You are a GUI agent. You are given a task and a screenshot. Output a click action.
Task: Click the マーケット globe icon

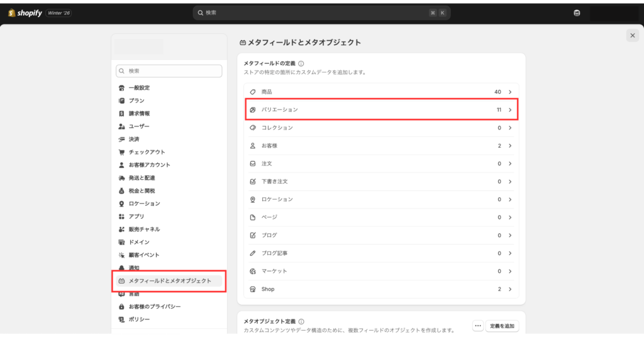[253, 272]
